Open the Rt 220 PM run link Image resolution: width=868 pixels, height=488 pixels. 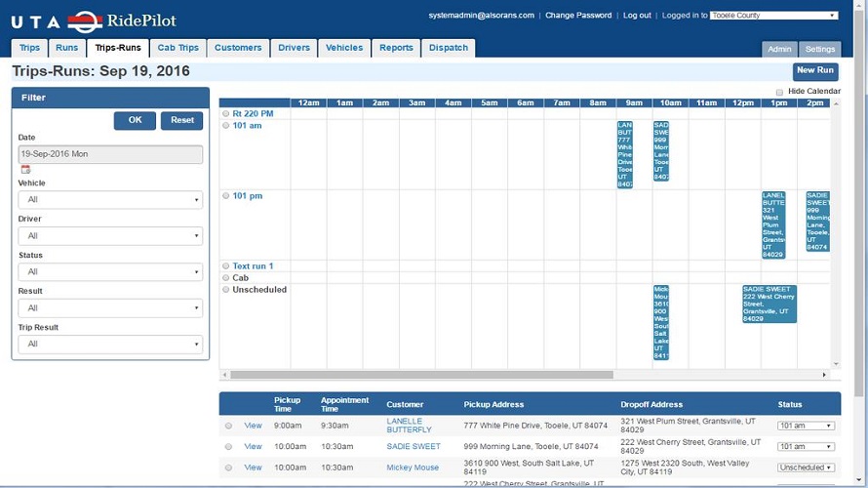[x=253, y=113]
